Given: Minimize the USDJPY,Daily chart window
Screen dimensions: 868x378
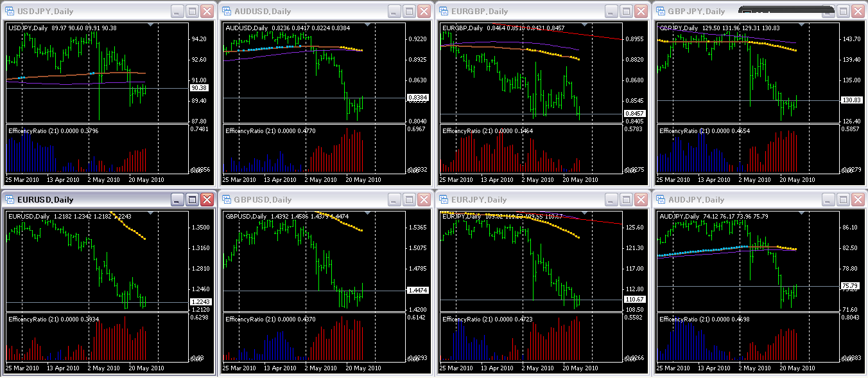Looking at the screenshot, I should pyautogui.click(x=178, y=12).
